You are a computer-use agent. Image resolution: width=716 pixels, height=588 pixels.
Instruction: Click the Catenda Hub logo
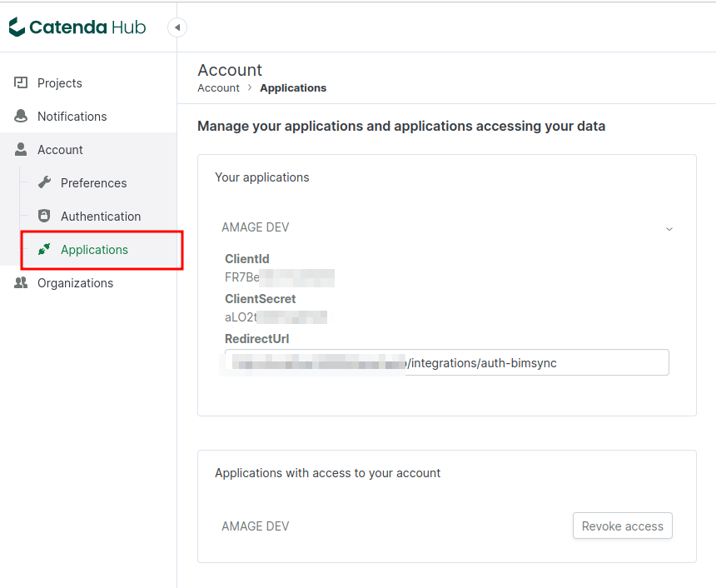(x=77, y=27)
